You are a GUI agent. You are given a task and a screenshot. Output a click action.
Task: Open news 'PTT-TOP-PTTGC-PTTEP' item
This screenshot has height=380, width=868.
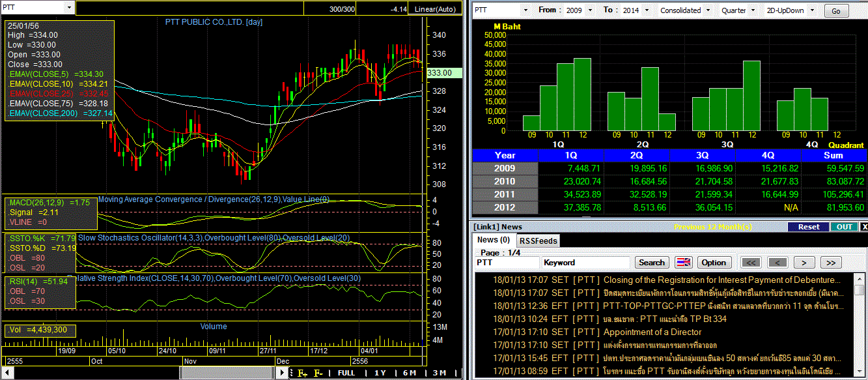tap(722, 306)
